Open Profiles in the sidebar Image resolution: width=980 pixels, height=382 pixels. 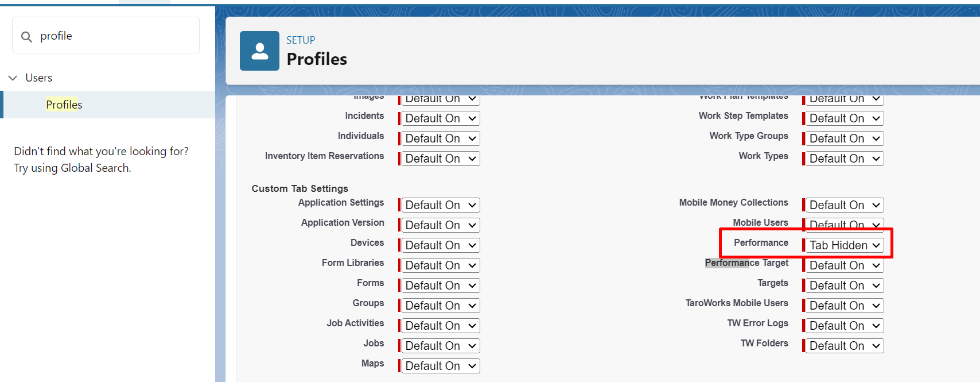coord(64,105)
